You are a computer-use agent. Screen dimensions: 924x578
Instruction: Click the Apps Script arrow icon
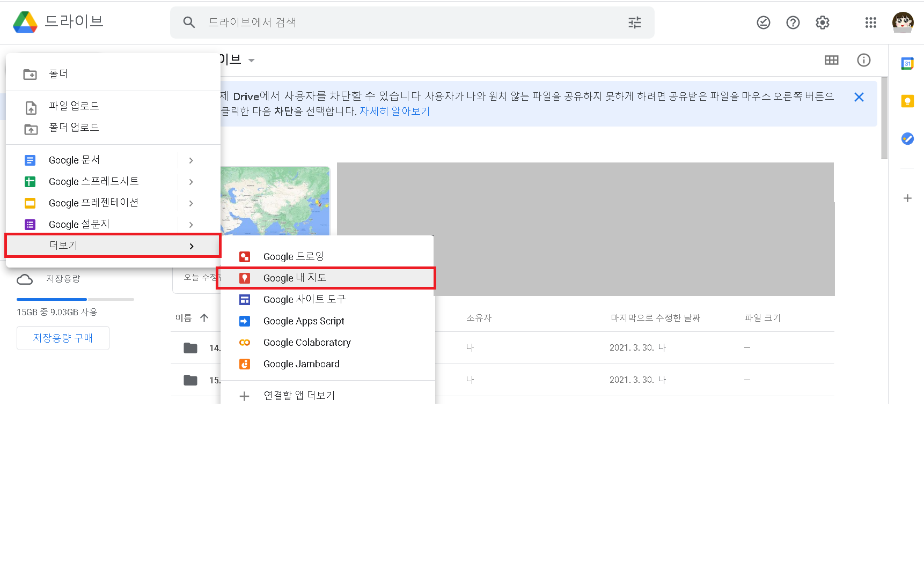[245, 321]
